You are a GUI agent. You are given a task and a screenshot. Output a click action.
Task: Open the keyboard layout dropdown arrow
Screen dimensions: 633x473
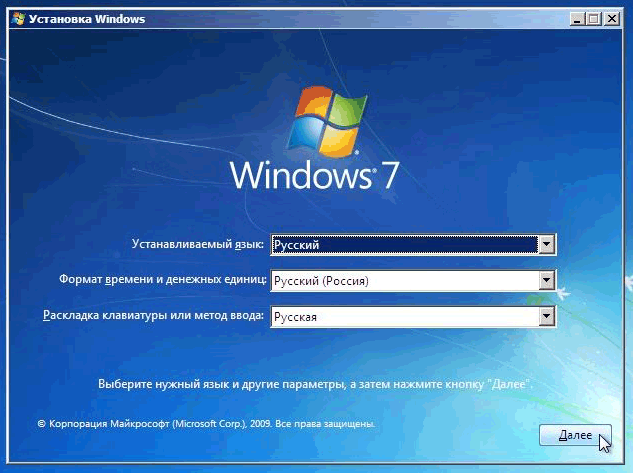pos(546,316)
